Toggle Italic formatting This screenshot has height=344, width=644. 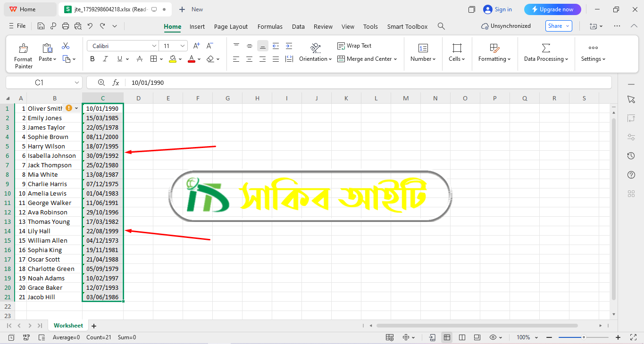click(106, 59)
